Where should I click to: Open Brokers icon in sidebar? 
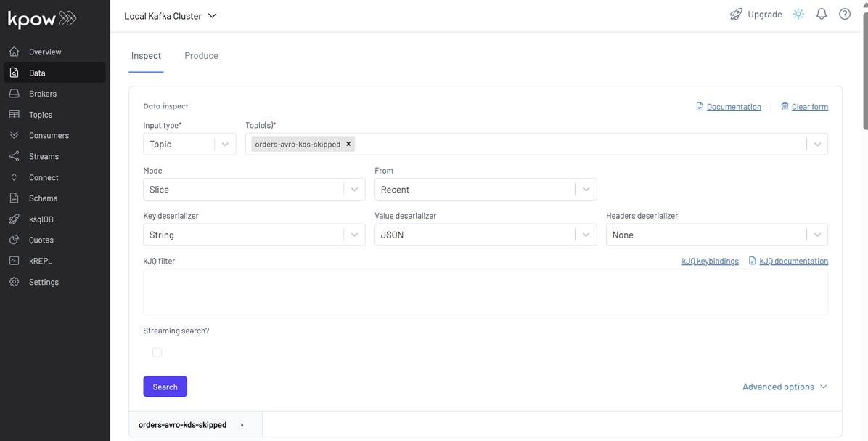click(x=15, y=94)
